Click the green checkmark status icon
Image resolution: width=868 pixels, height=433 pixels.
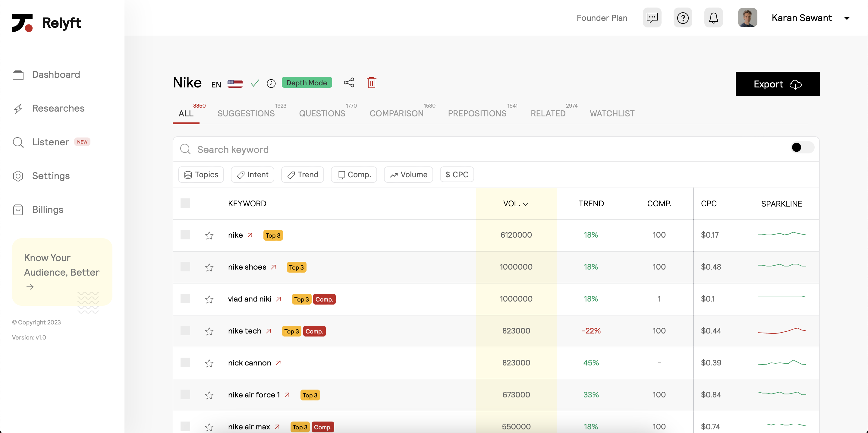pos(255,83)
